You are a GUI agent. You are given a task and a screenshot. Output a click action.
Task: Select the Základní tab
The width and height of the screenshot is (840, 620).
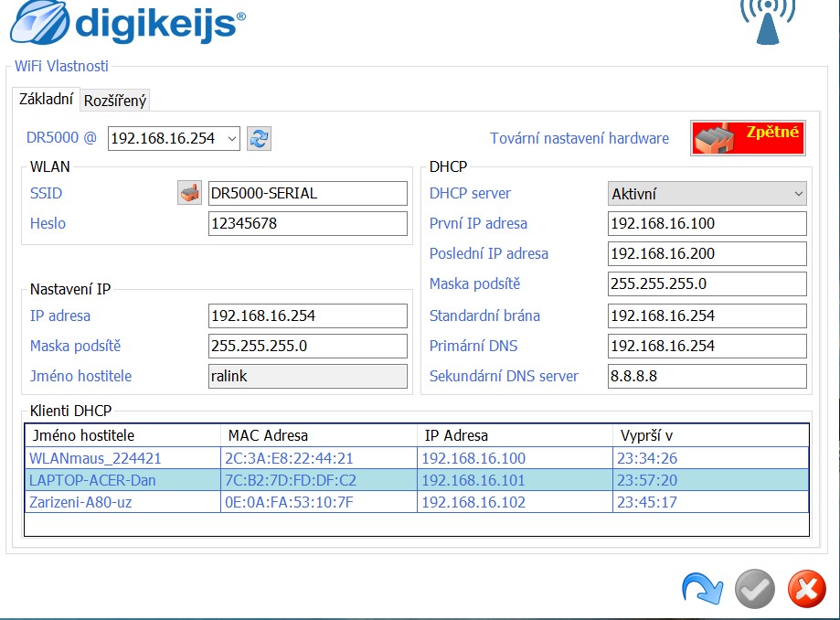coord(46,100)
